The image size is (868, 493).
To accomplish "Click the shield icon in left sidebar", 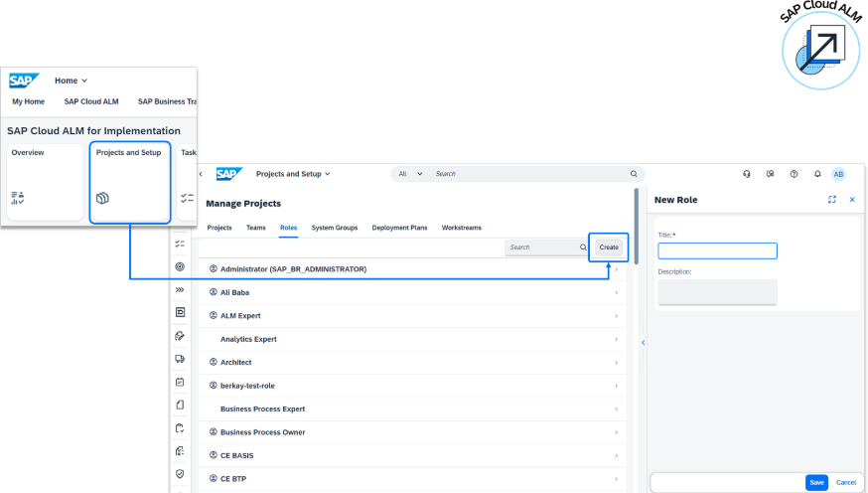I will pyautogui.click(x=180, y=474).
